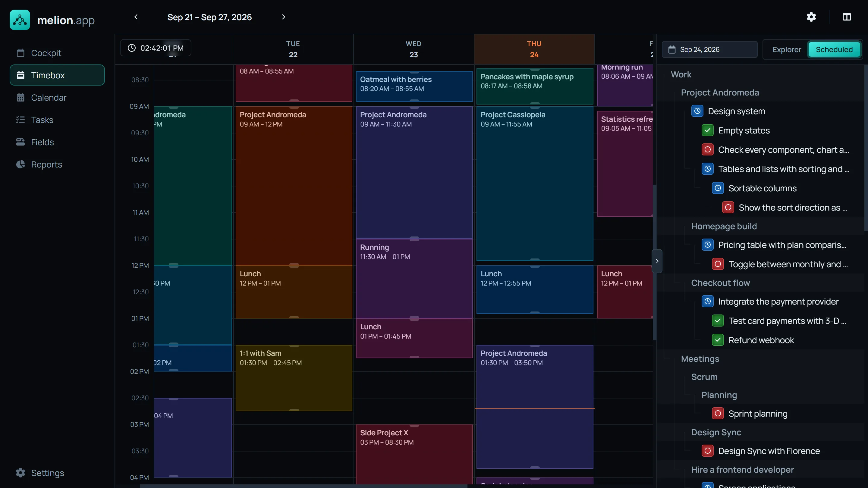Open the Timebox menu item
868x488 pixels.
(57, 75)
